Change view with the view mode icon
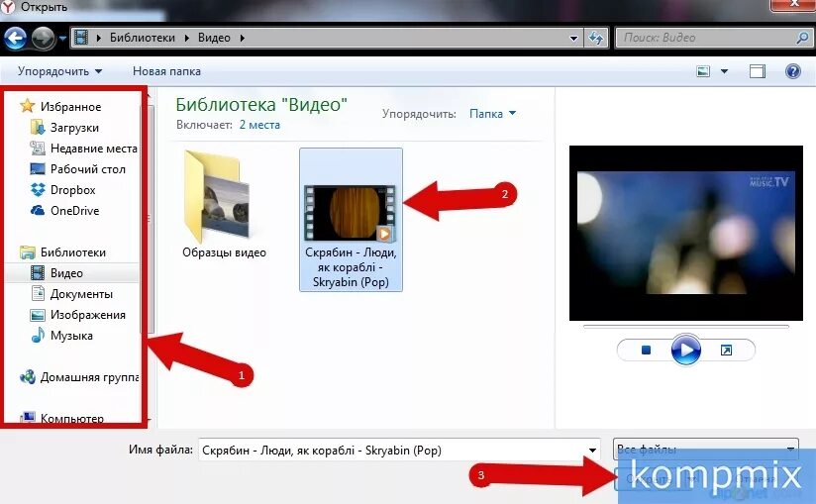 703,71
